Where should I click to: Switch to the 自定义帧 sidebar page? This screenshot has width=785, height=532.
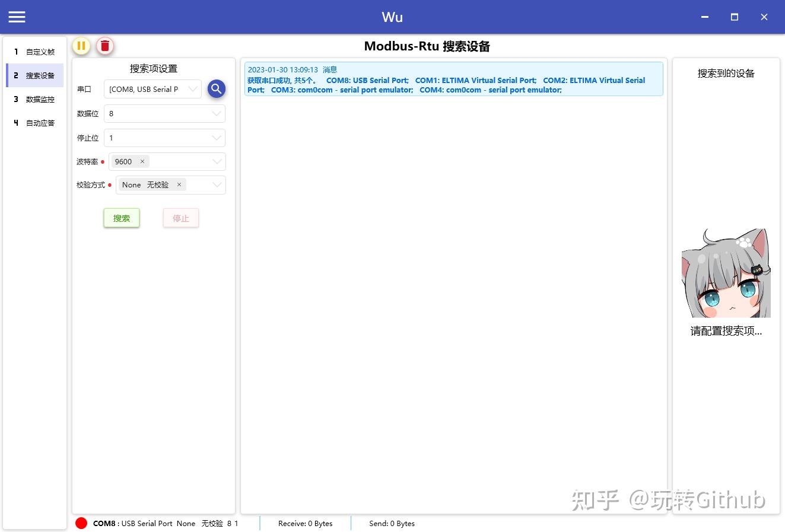[x=34, y=52]
